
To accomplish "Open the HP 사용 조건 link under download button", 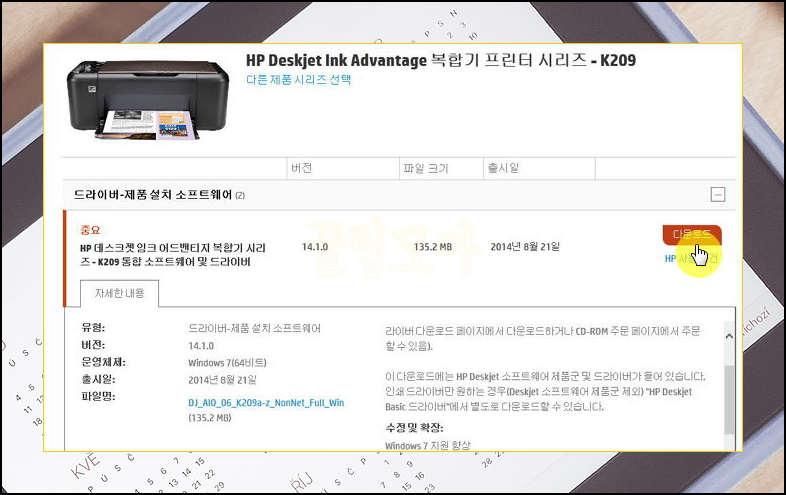I will 691,258.
